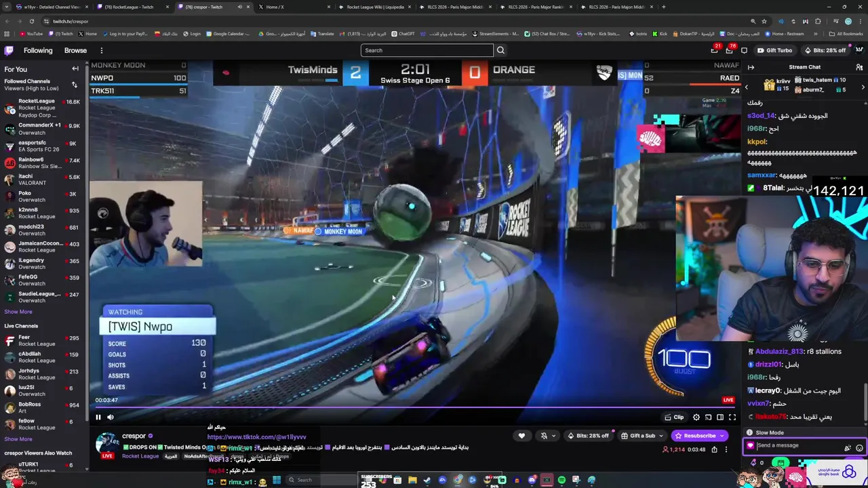Open the Twitch home logo
868x488 pixels.
9,50
